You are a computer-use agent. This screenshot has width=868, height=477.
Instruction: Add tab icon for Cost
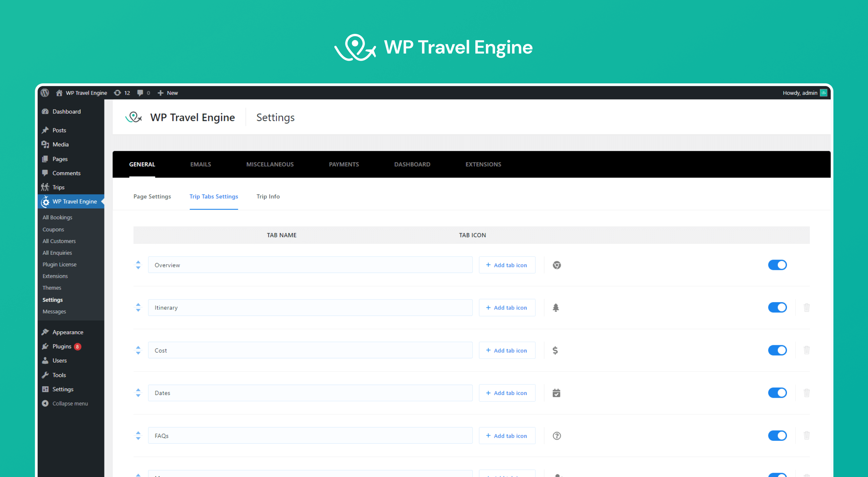click(x=507, y=350)
